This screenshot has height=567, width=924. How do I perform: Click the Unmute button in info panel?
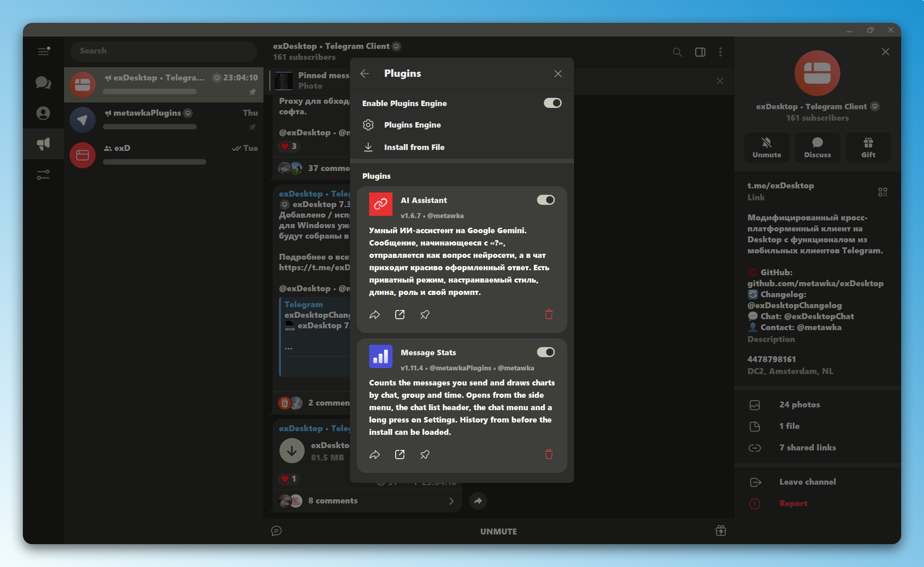point(767,148)
